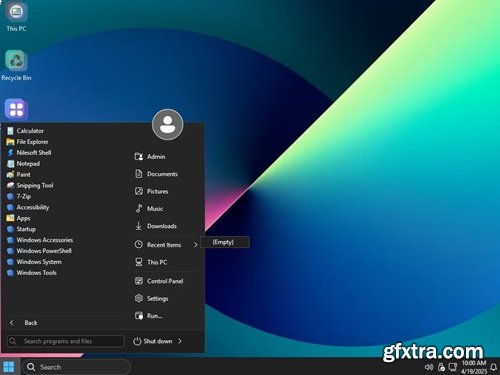Click the network monitor tray icon
The height and width of the screenshot is (375, 500).
[453, 367]
